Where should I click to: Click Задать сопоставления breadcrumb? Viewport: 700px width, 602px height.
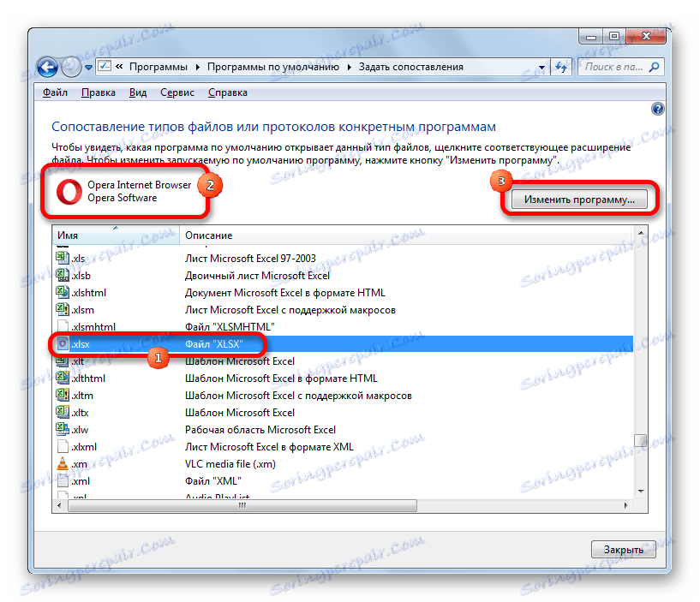pos(410,67)
